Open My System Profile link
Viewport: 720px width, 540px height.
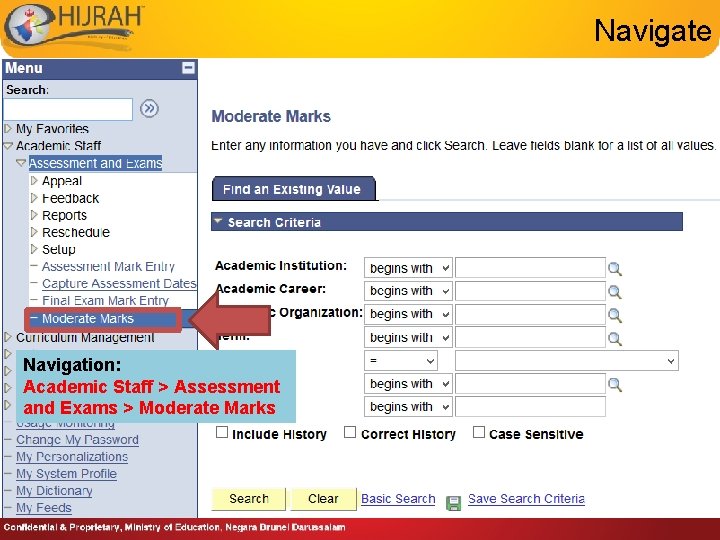click(x=66, y=474)
